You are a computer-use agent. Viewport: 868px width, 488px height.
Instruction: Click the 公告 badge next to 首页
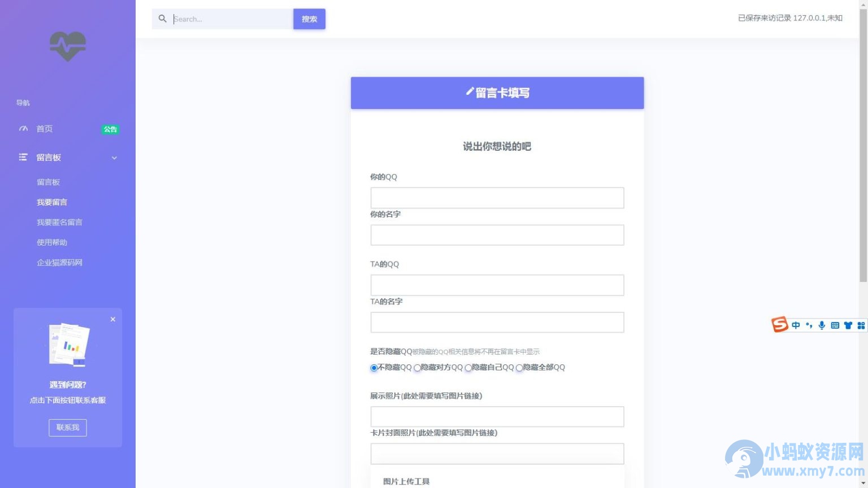[x=110, y=129]
